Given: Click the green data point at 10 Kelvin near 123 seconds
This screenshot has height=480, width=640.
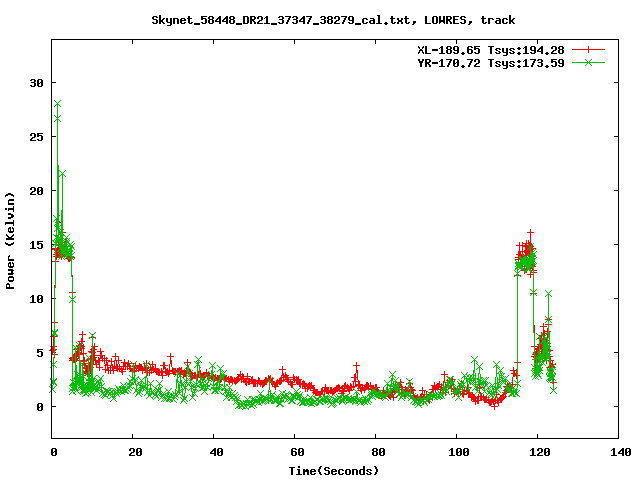Looking at the screenshot, I should (x=549, y=294).
